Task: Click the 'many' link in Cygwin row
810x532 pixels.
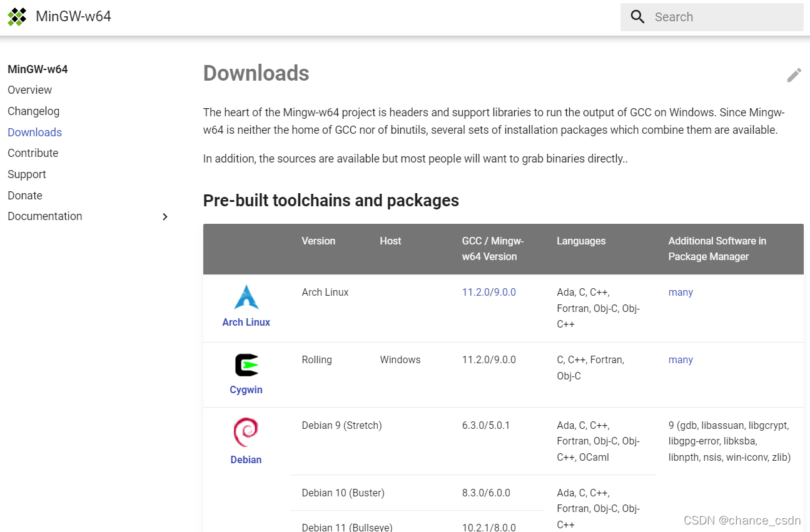Action: tap(681, 360)
